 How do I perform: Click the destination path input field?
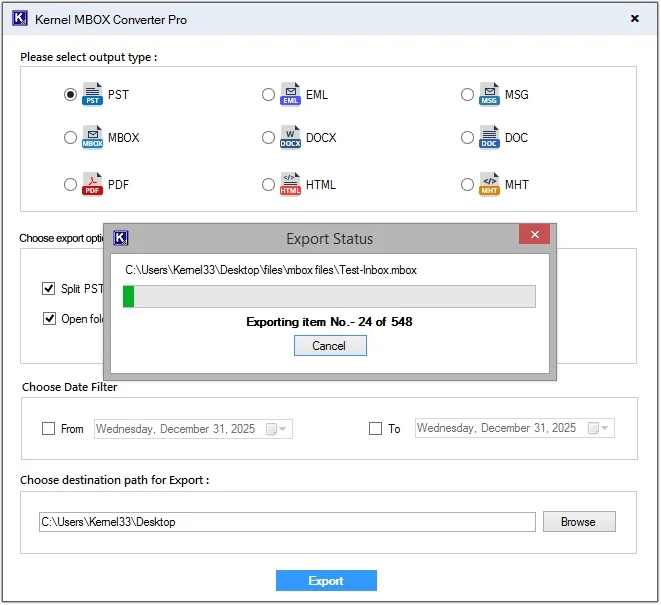tap(287, 522)
